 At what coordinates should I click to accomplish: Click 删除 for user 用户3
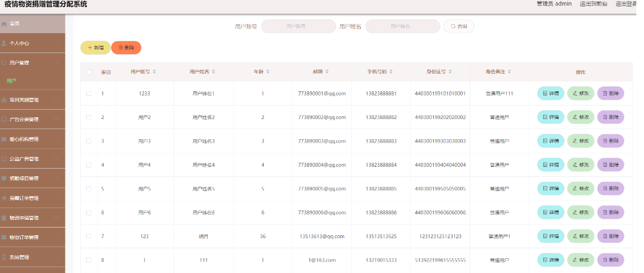pyautogui.click(x=610, y=141)
